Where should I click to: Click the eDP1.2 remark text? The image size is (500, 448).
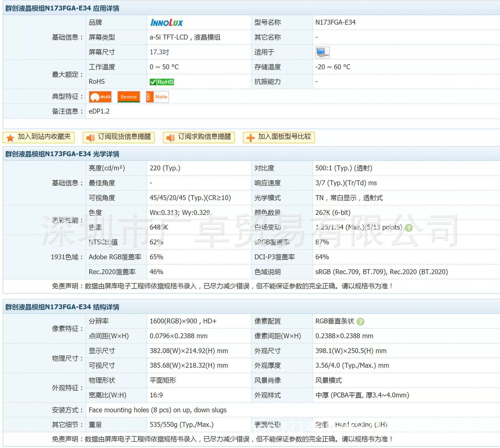(99, 111)
